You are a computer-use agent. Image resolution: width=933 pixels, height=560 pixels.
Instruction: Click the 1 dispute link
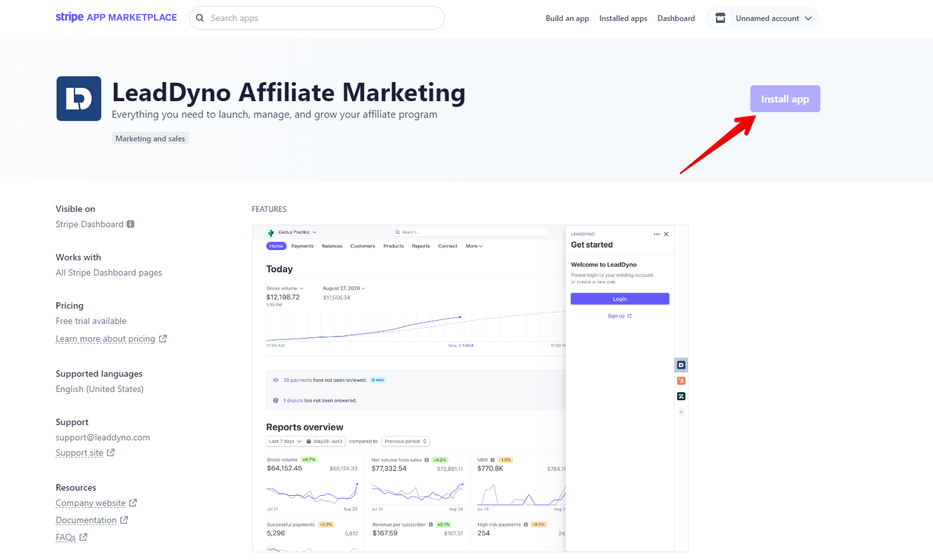pyautogui.click(x=293, y=400)
